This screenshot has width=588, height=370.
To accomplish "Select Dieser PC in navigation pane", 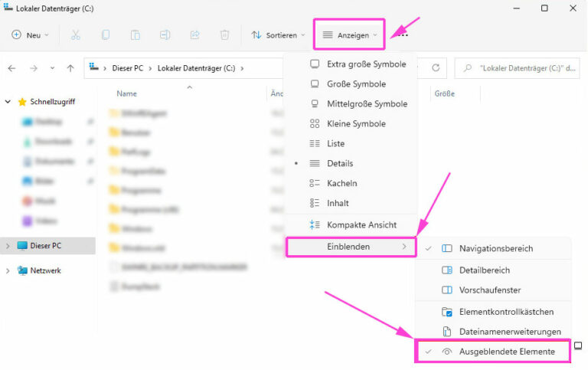I will pyautogui.click(x=45, y=246).
